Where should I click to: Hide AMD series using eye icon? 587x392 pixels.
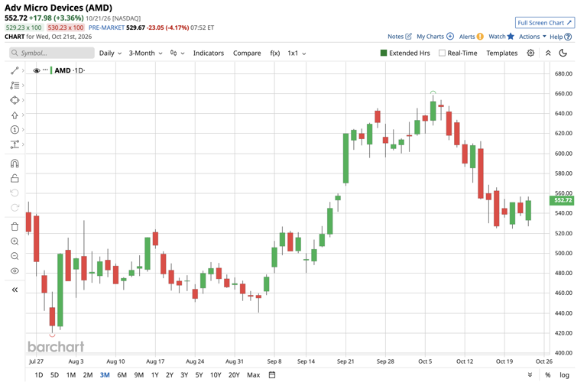pos(37,70)
